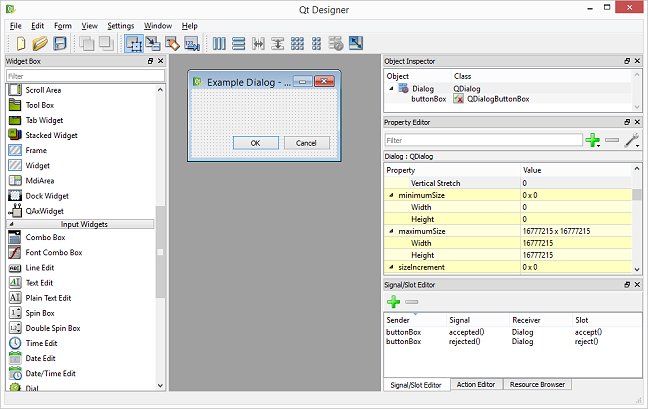Open the Window menu

[x=158, y=26]
